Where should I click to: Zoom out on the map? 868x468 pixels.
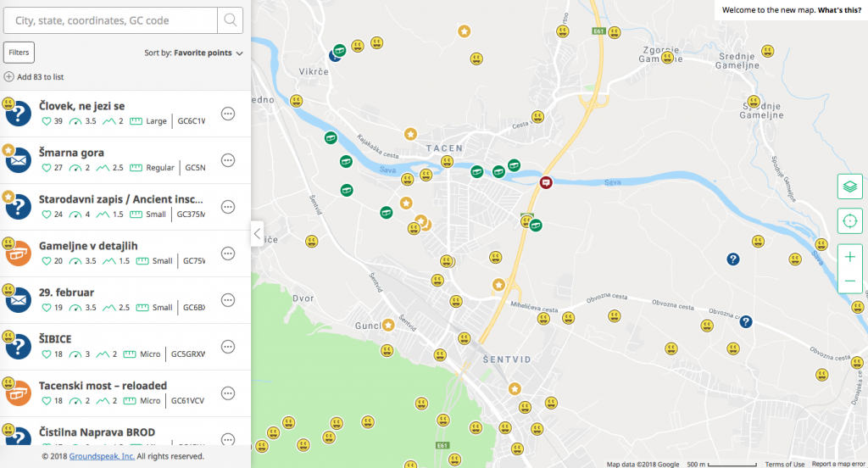coord(849,281)
